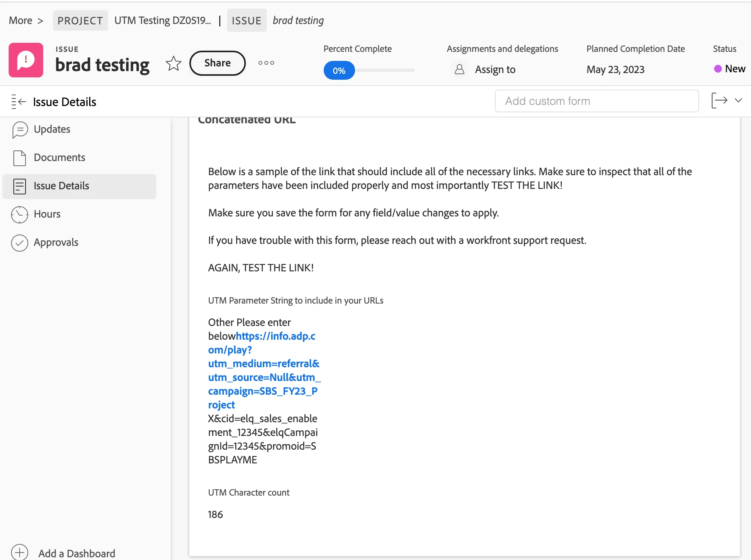Click the AGAIN, TEST THE LINK! text
The image size is (751, 560).
[x=261, y=268]
